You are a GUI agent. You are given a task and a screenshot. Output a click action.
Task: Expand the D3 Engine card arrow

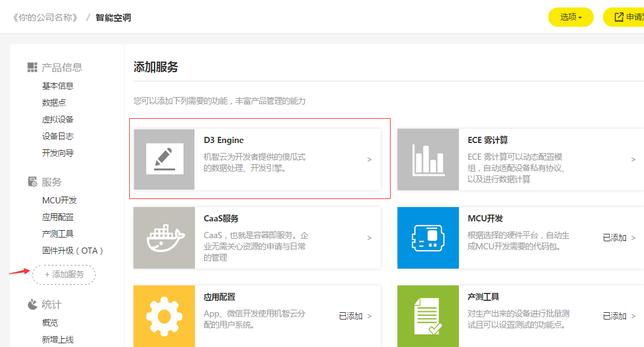click(370, 160)
